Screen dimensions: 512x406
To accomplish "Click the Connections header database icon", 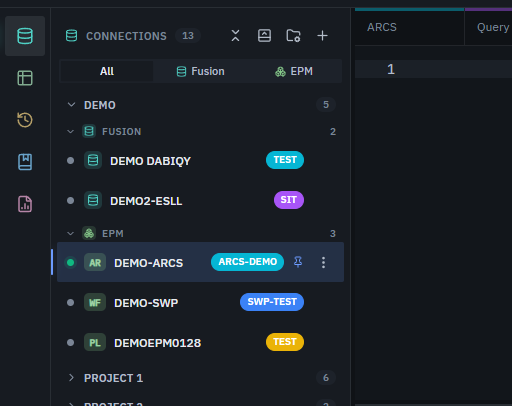I will (x=71, y=36).
